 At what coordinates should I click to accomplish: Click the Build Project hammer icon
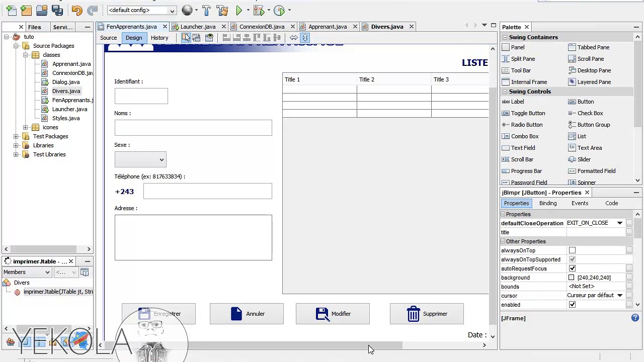(x=206, y=10)
